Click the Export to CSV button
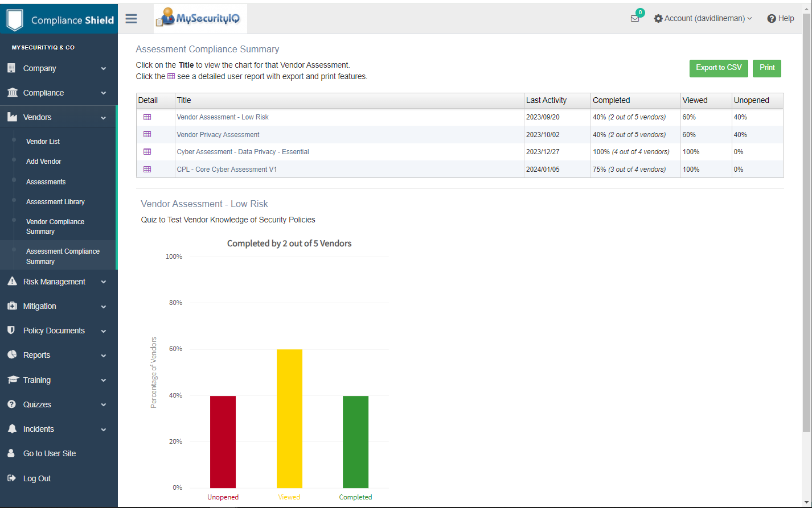The image size is (812, 508). click(x=719, y=68)
